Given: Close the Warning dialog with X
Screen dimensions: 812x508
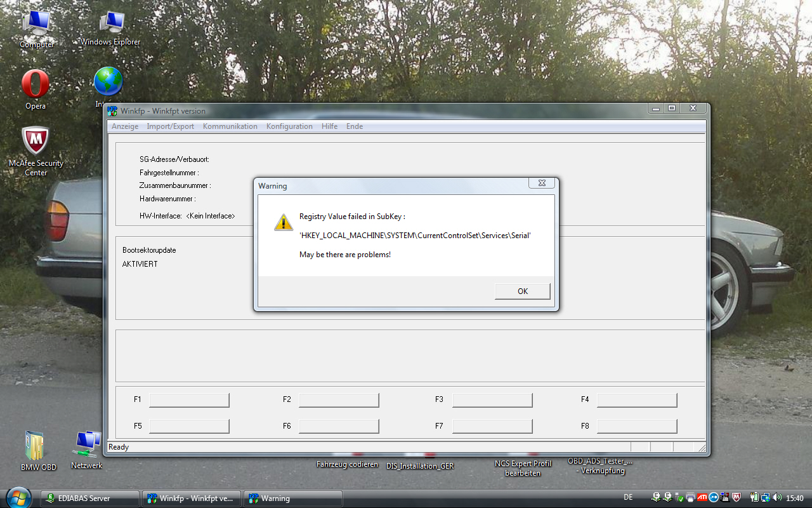Looking at the screenshot, I should 542,183.
